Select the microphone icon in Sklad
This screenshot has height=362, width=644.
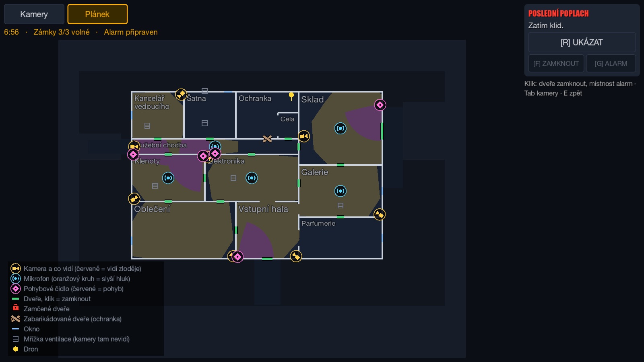[x=341, y=128]
